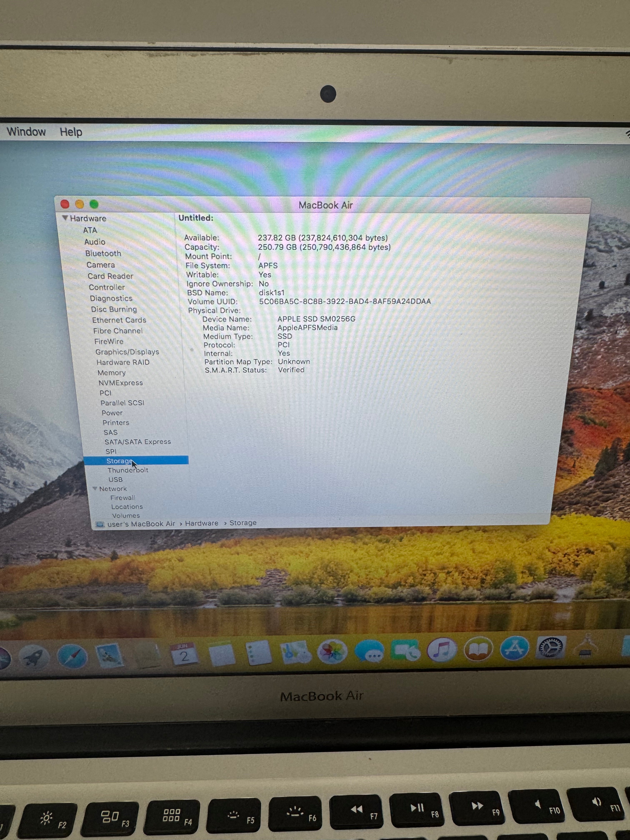Open Calendar showing date 2
630x840 pixels.
[184, 654]
